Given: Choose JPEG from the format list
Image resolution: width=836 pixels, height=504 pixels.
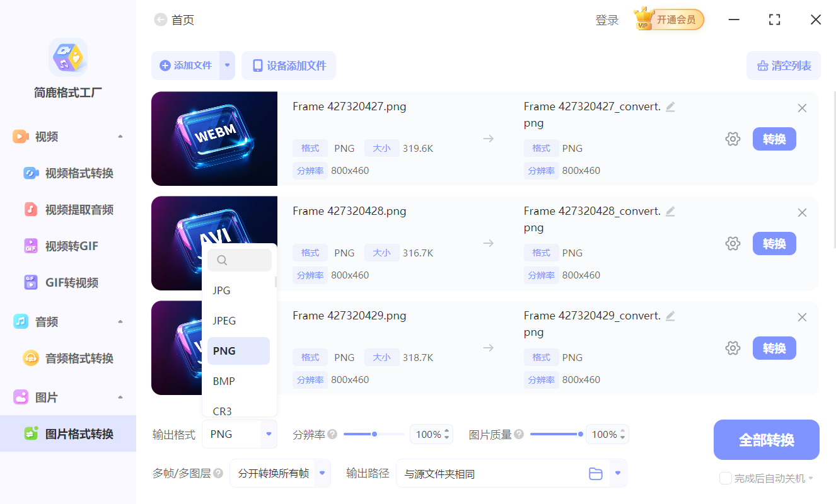Looking at the screenshot, I should [238, 321].
